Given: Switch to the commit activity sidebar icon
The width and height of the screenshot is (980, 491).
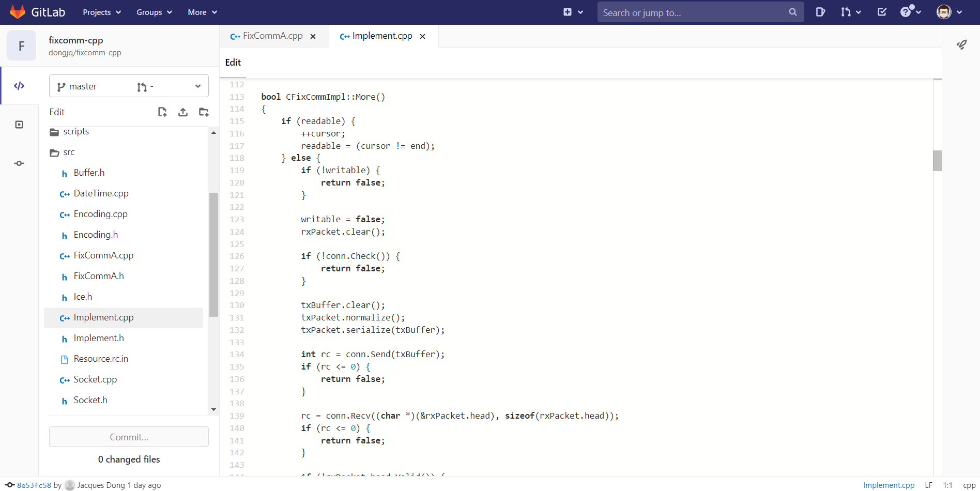Looking at the screenshot, I should 19,163.
